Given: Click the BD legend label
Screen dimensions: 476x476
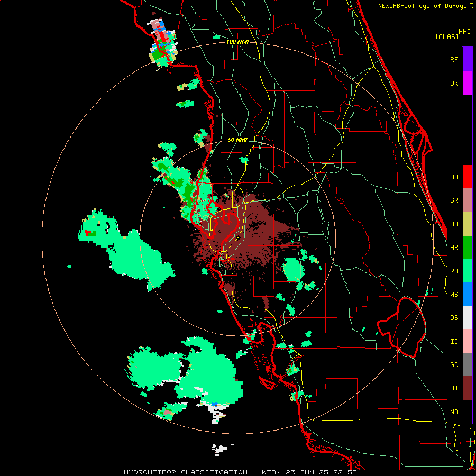Looking at the screenshot, I should point(454,224).
